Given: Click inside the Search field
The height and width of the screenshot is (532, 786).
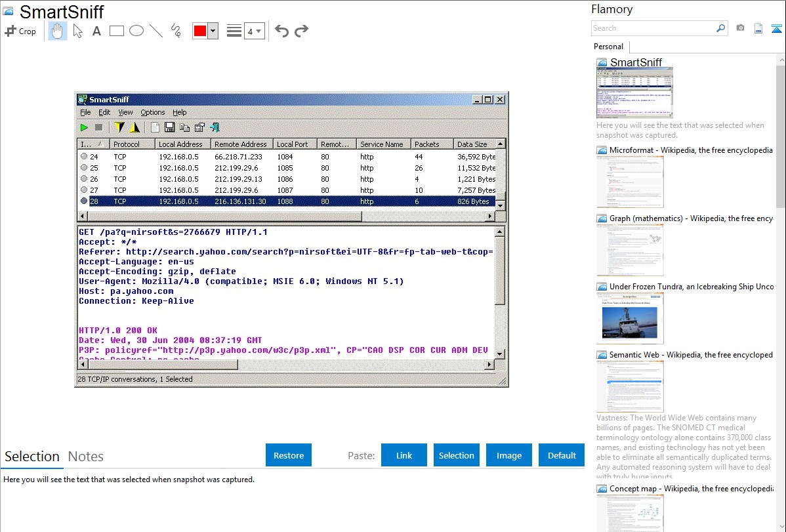Looking at the screenshot, I should coord(653,28).
